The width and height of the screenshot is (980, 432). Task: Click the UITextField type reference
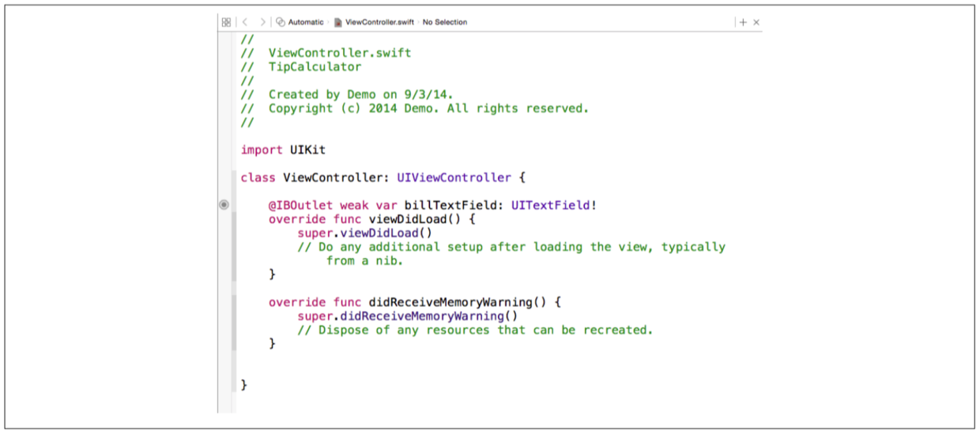pyautogui.click(x=550, y=205)
